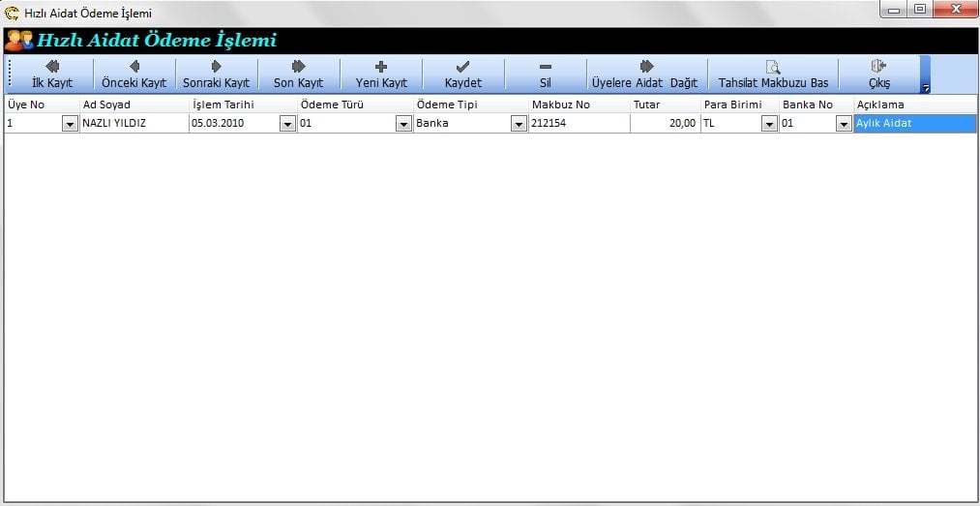
Task: Go to first record with İlk Kayıt
Action: pyautogui.click(x=51, y=74)
